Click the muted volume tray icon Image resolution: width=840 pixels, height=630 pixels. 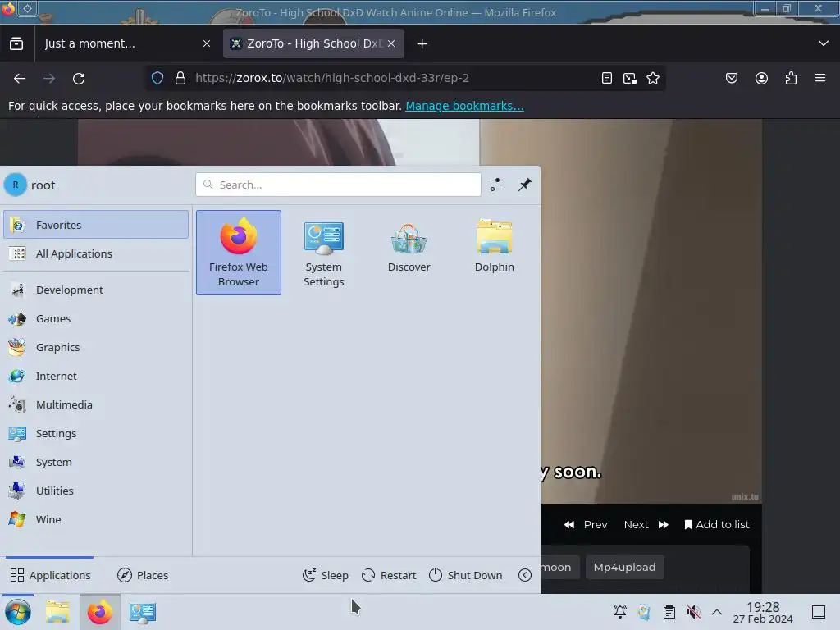pyautogui.click(x=694, y=612)
